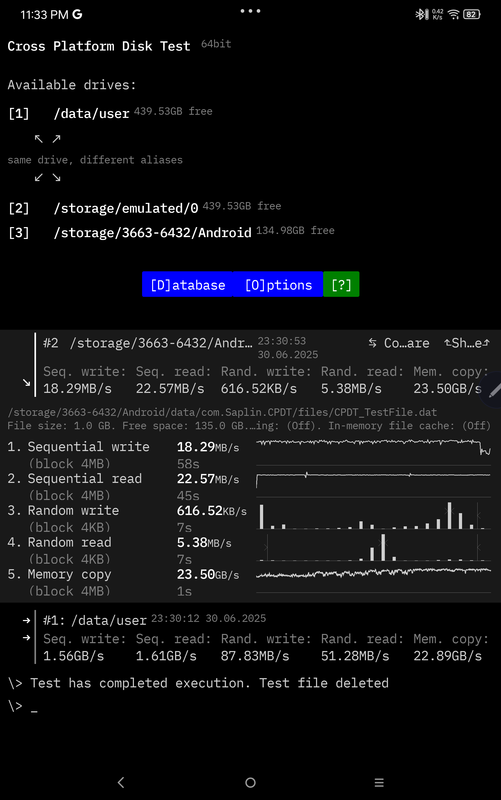This screenshot has width=501, height=800.
Task: Tap the 'same drive, different aliases' note
Action: [95, 160]
